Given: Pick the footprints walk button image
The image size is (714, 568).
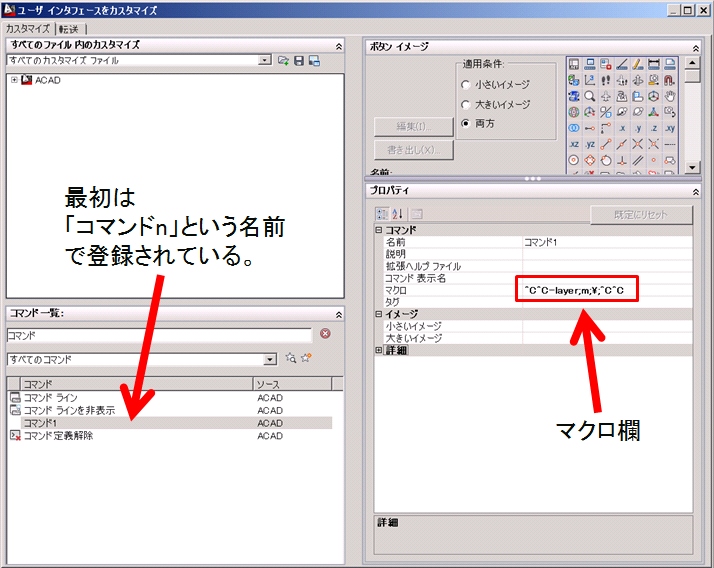Looking at the screenshot, I should pos(606,80).
